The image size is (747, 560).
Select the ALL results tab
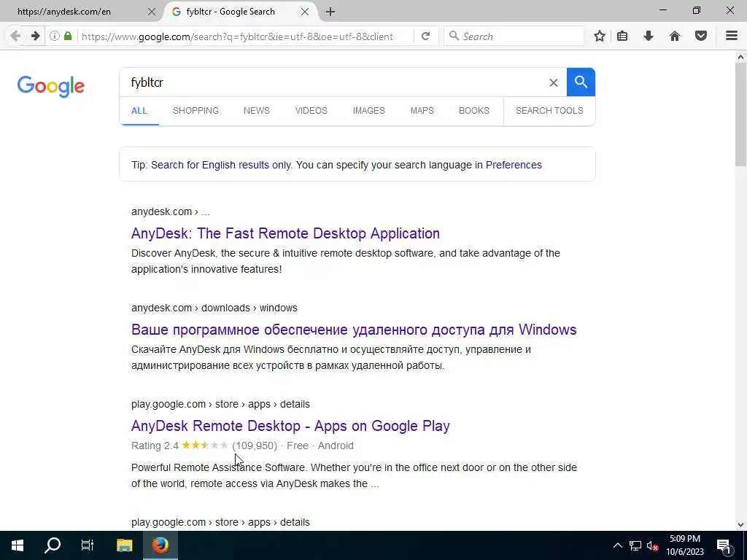click(139, 111)
